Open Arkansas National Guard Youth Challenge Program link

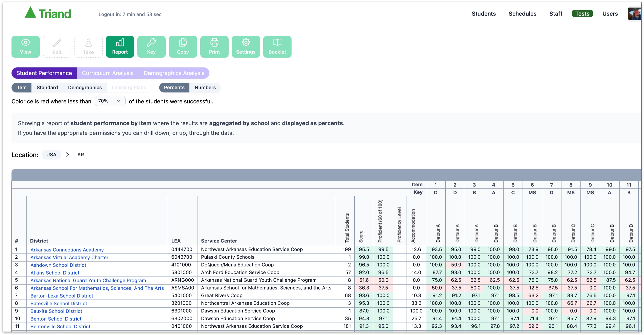click(x=88, y=281)
